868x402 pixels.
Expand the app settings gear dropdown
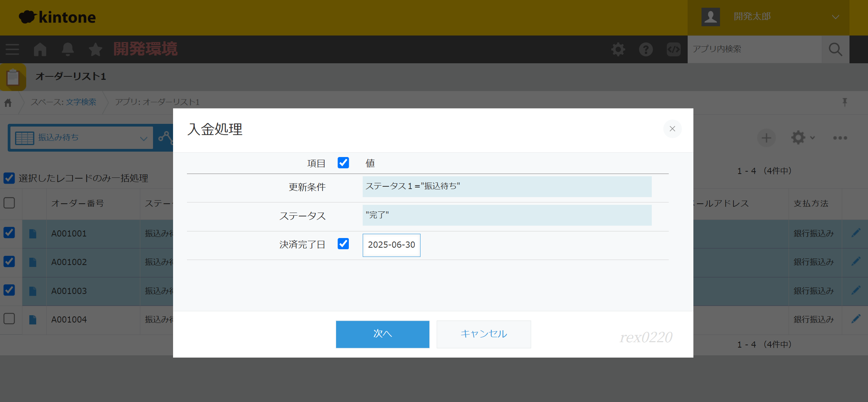click(802, 138)
